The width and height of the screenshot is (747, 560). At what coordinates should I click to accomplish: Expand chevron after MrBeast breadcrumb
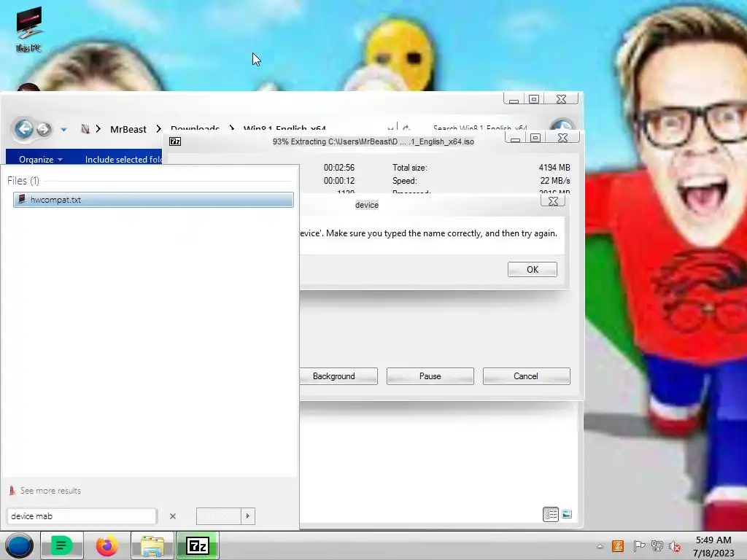(x=158, y=129)
